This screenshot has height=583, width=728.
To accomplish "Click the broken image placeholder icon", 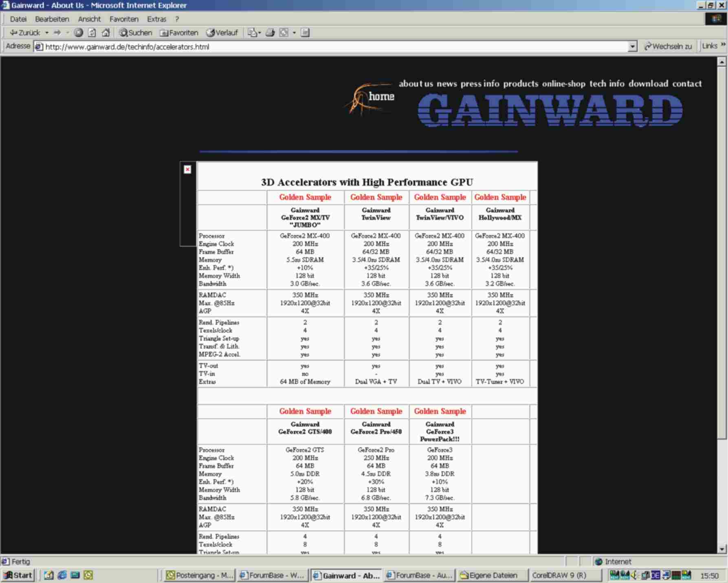I will [187, 169].
